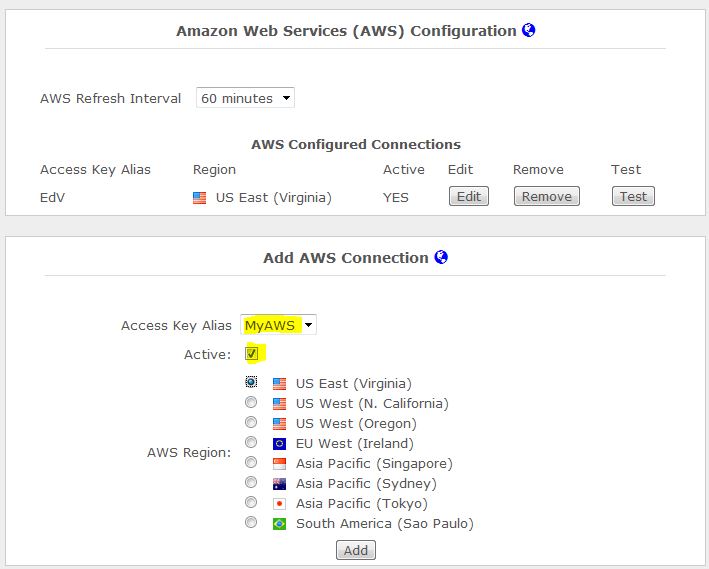This screenshot has width=709, height=569.
Task: Click US flag in EdV connection row
Action: (x=199, y=198)
